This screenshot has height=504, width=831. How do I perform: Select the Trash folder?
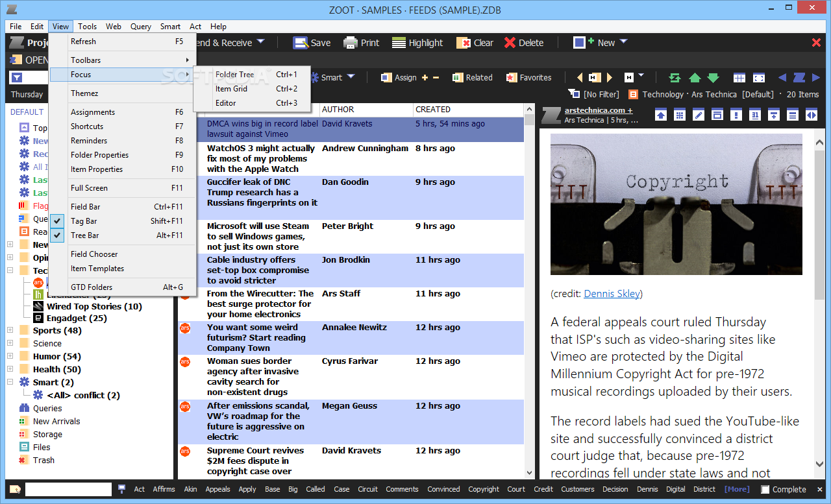[x=43, y=460]
